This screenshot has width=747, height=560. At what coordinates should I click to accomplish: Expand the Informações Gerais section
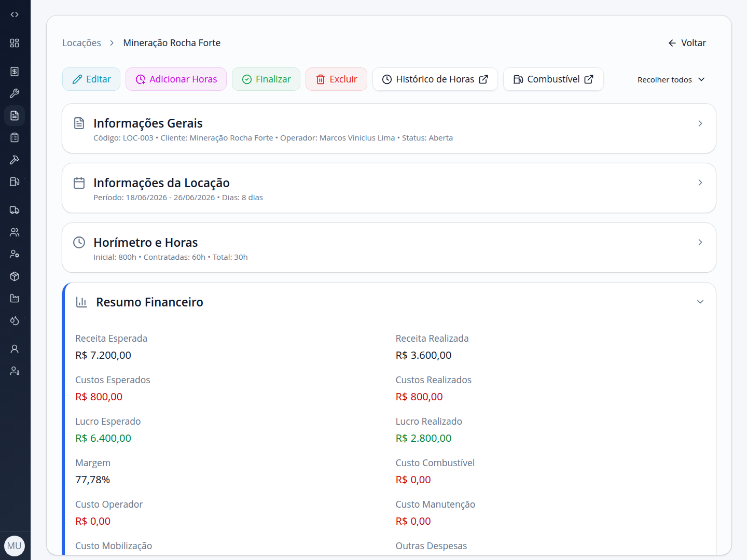[389, 129]
